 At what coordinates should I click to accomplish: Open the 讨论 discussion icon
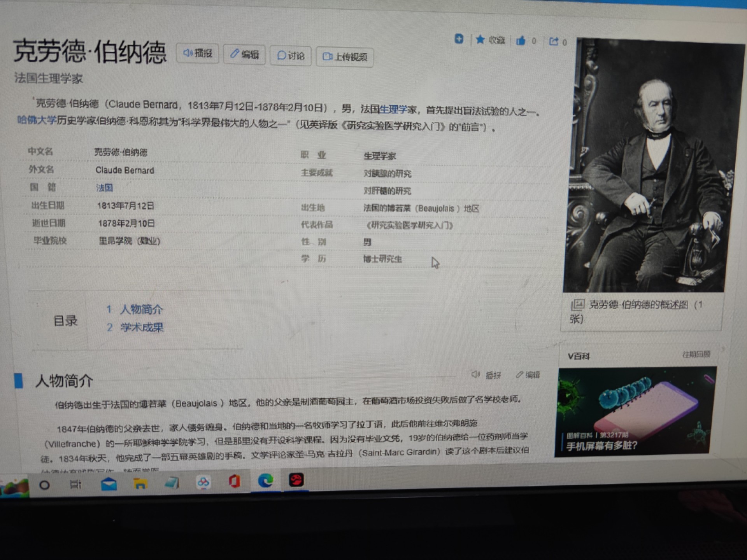pyautogui.click(x=282, y=56)
